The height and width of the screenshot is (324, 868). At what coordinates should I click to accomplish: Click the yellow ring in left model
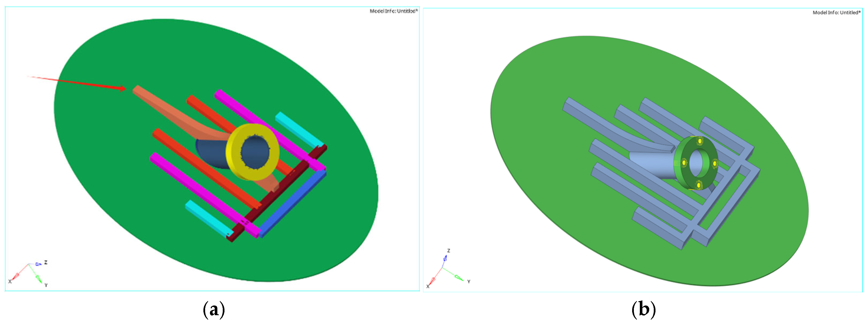click(236, 162)
